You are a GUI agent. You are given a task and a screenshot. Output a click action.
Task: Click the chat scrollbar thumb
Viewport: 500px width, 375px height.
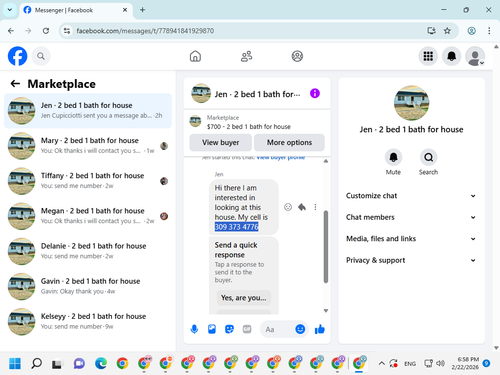coord(326,247)
